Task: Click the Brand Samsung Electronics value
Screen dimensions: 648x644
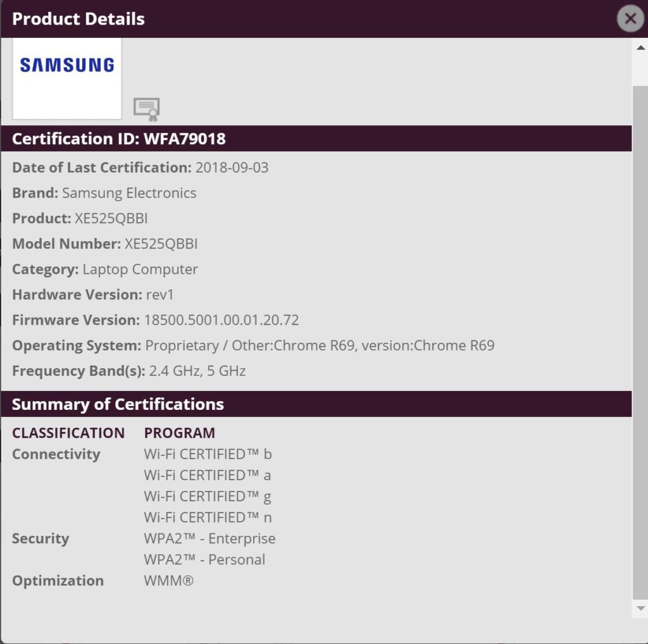Action: click(x=129, y=193)
